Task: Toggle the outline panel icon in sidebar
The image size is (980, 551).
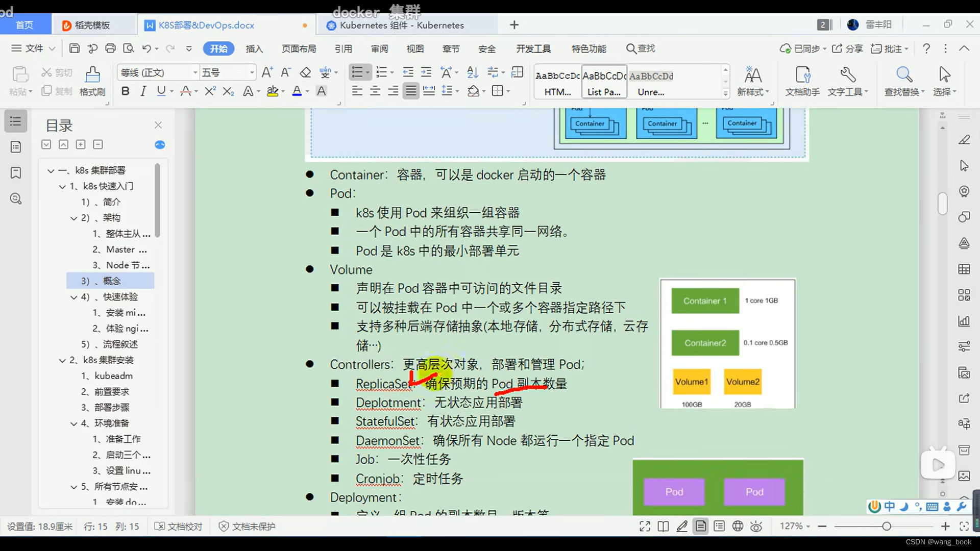Action: (16, 121)
